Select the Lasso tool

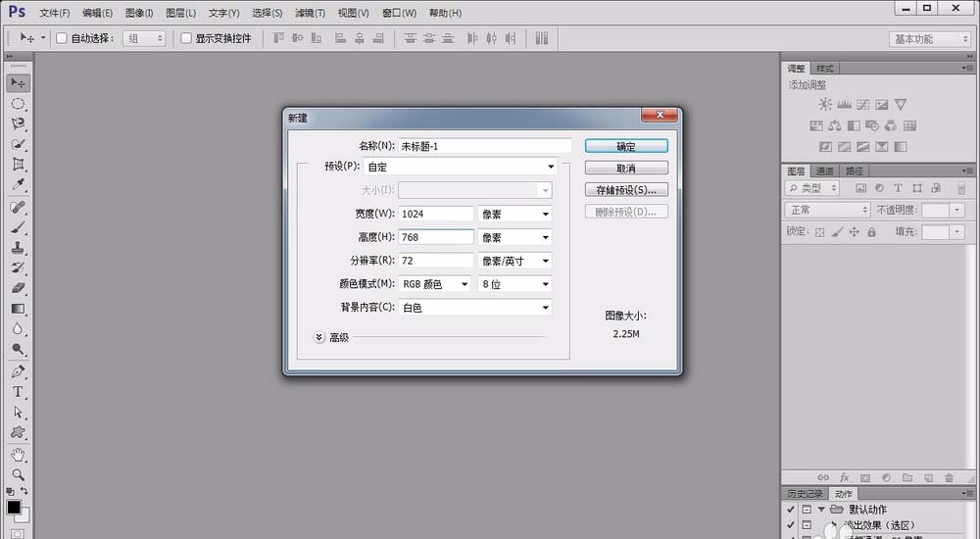pos(18,123)
